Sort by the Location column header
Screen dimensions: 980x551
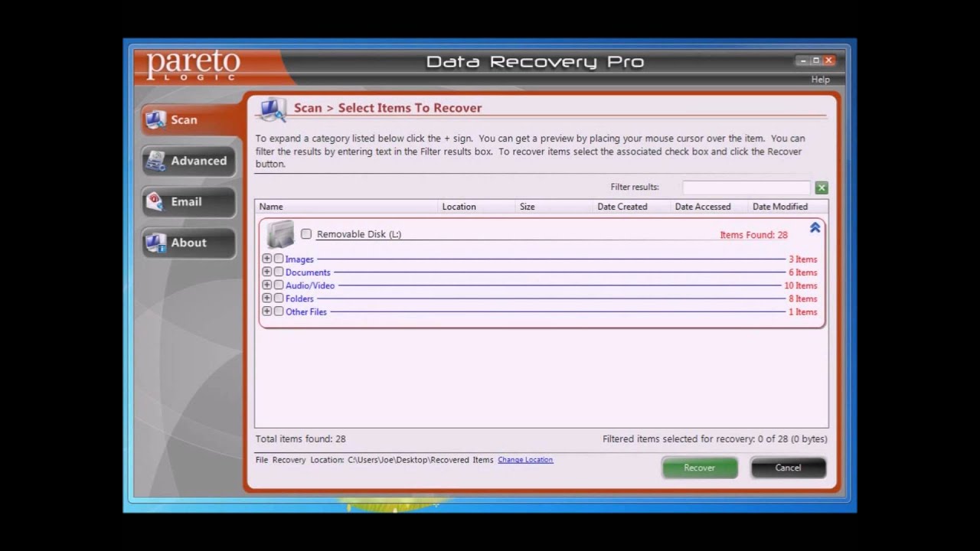tap(477, 207)
